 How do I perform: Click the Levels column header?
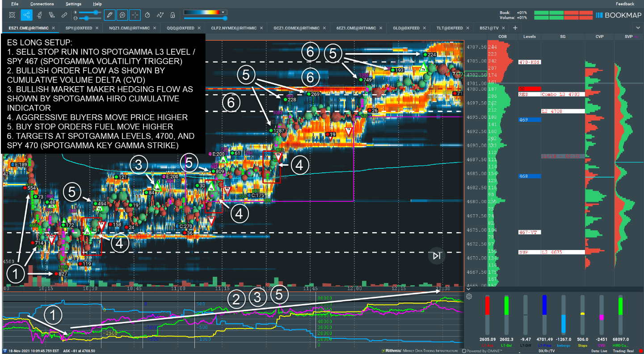[529, 37]
